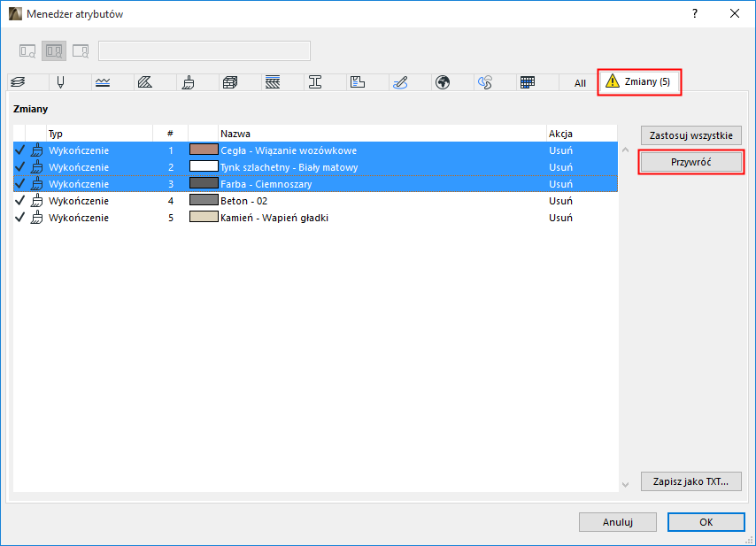This screenshot has height=546, width=756.
Task: Open the MEP Systems tab
Action: tap(400, 82)
